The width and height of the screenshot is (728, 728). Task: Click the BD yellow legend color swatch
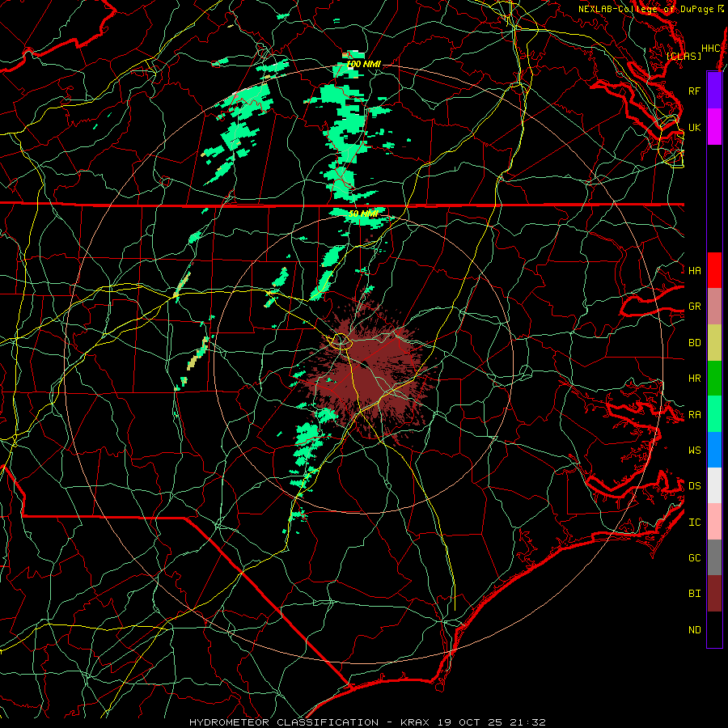tap(714, 343)
